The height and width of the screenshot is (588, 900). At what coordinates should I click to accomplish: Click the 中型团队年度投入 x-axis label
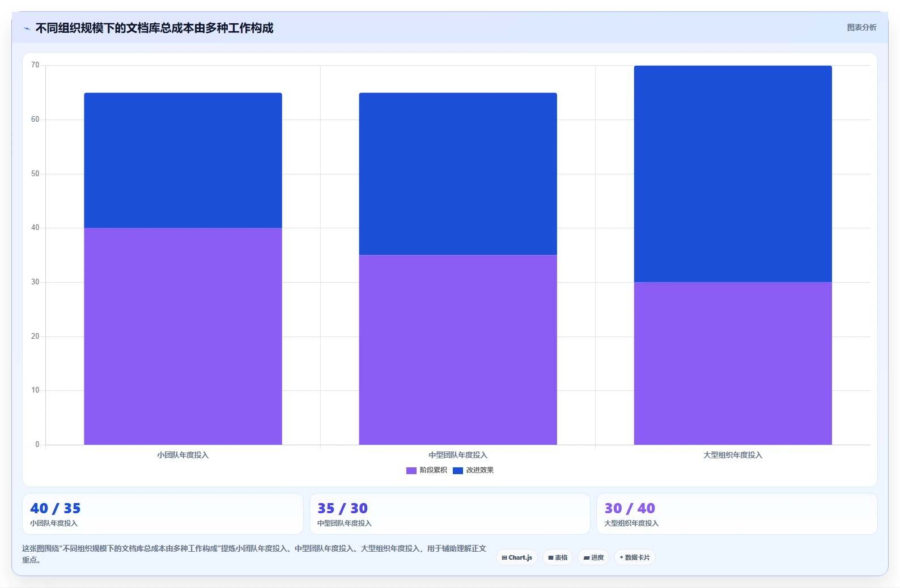pyautogui.click(x=458, y=455)
